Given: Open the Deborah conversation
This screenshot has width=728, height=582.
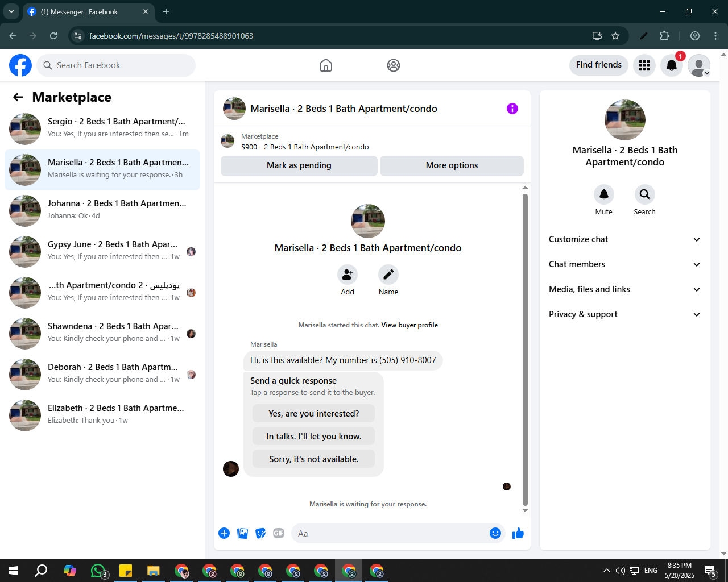Looking at the screenshot, I should 102,375.
